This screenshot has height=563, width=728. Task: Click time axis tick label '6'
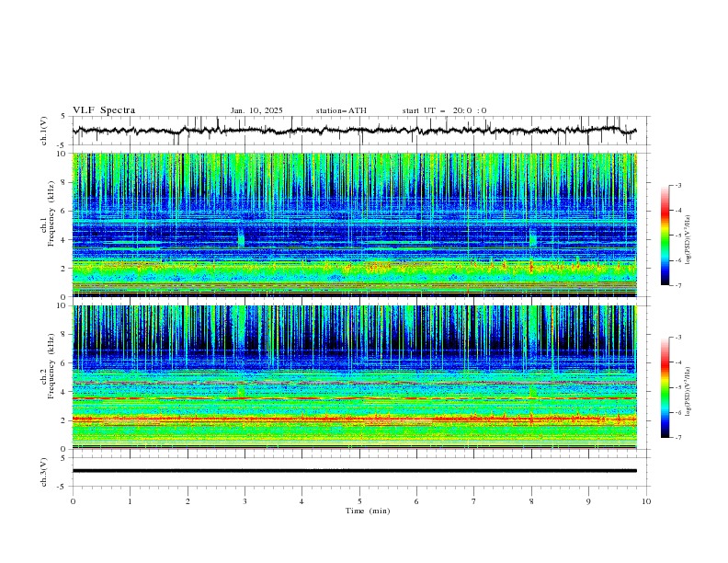[x=417, y=501]
